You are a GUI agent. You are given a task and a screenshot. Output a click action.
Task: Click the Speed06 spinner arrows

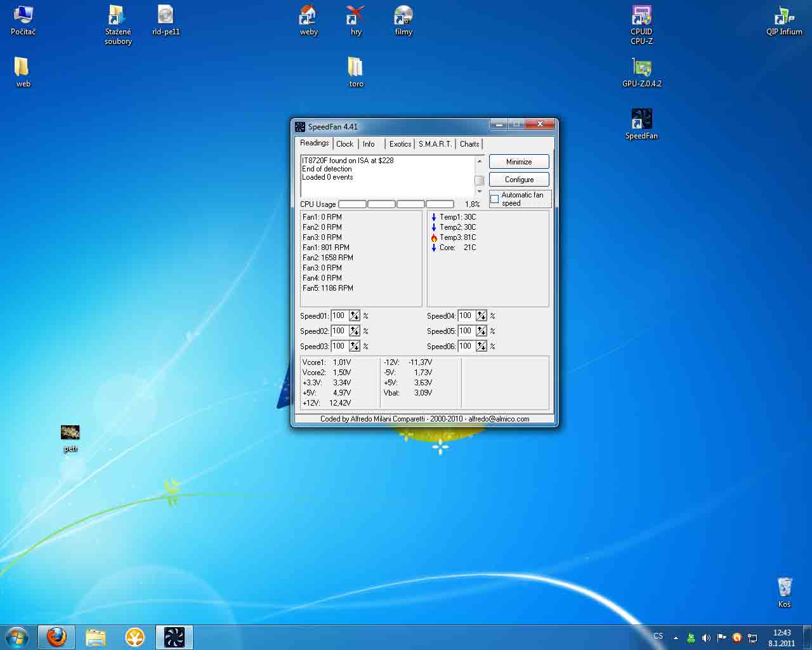481,346
